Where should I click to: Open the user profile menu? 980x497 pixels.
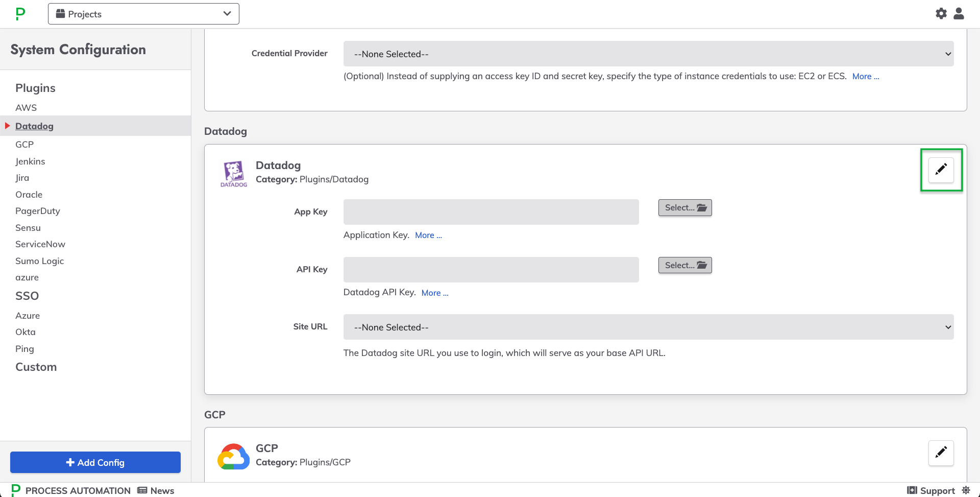click(959, 14)
